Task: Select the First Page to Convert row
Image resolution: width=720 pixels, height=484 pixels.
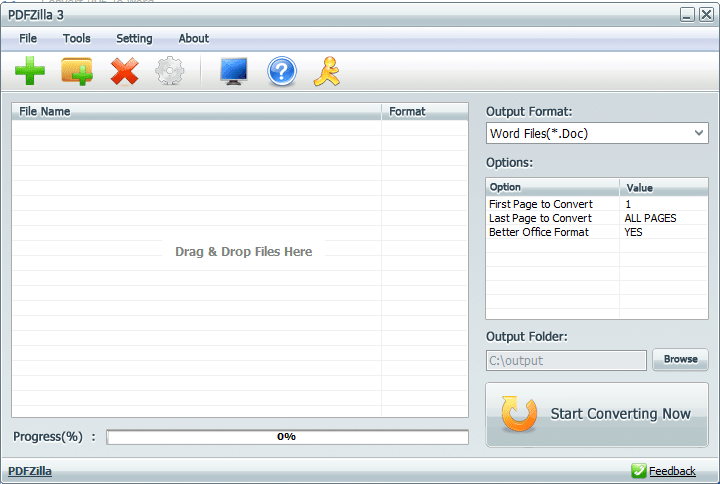Action: [597, 204]
